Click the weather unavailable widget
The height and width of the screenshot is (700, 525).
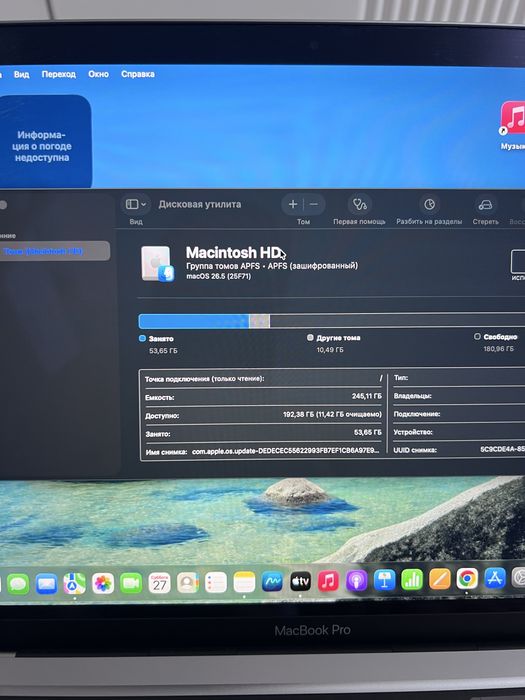[x=45, y=141]
